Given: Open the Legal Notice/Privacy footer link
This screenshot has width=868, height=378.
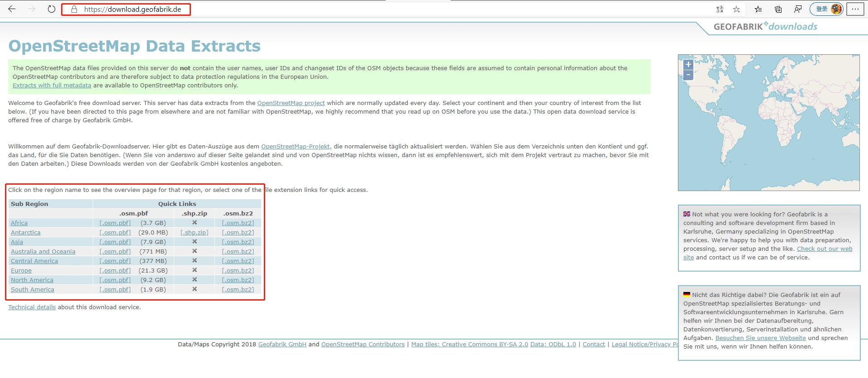Looking at the screenshot, I should coord(645,344).
